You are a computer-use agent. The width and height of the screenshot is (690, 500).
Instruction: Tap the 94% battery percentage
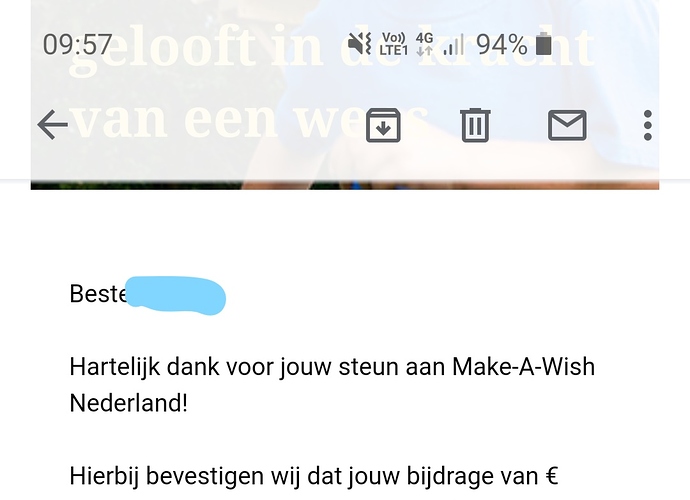tap(502, 44)
